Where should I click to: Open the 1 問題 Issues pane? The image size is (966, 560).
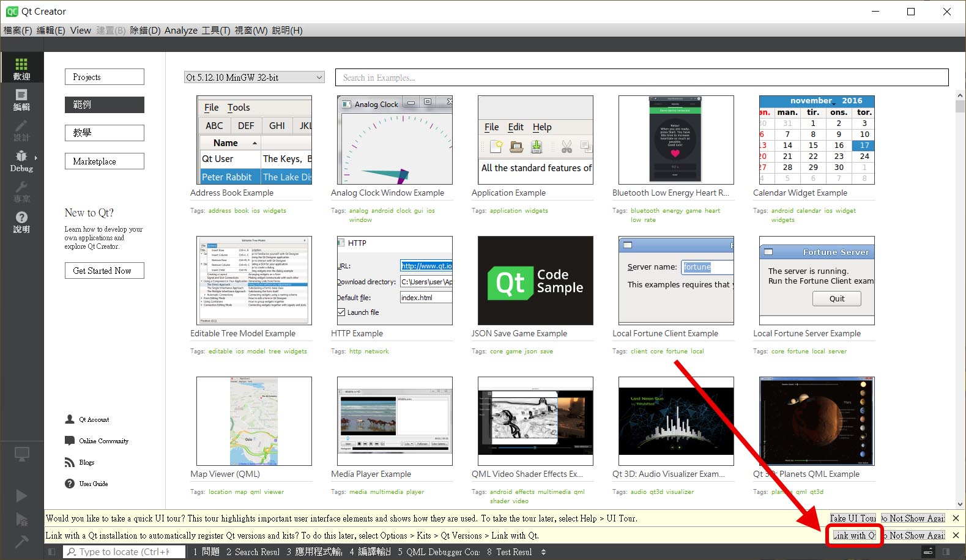[206, 552]
